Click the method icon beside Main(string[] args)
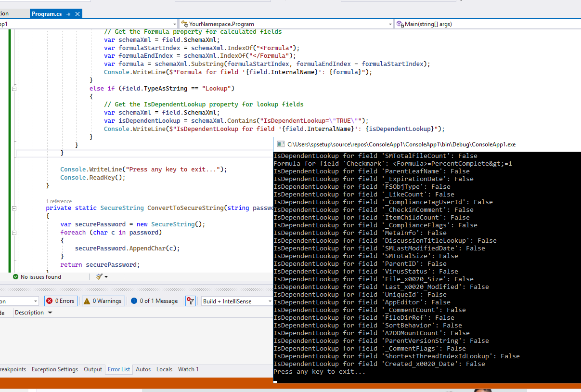581x392 pixels. point(400,24)
